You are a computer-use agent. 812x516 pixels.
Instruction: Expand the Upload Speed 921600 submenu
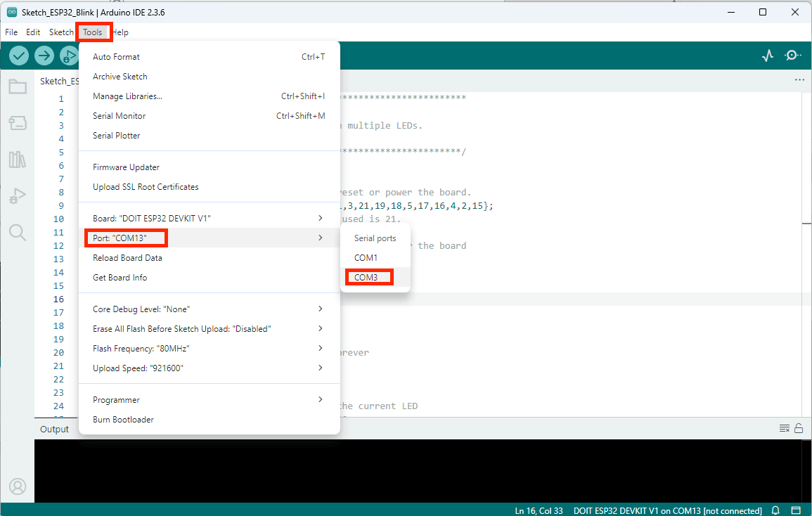coord(210,368)
